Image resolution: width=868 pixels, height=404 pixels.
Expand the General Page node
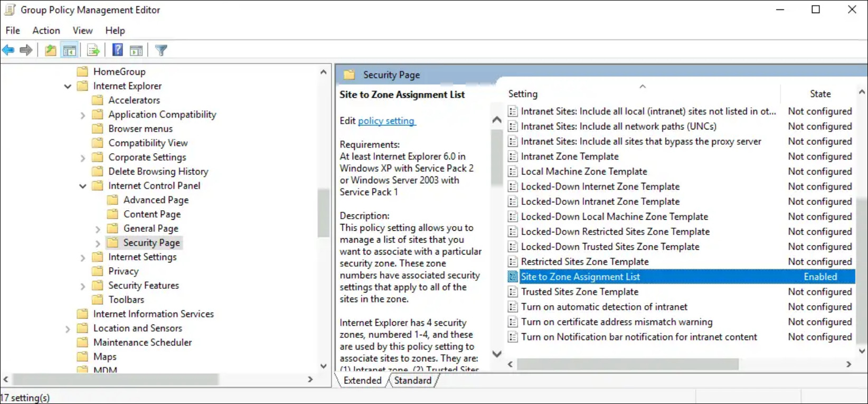point(98,229)
